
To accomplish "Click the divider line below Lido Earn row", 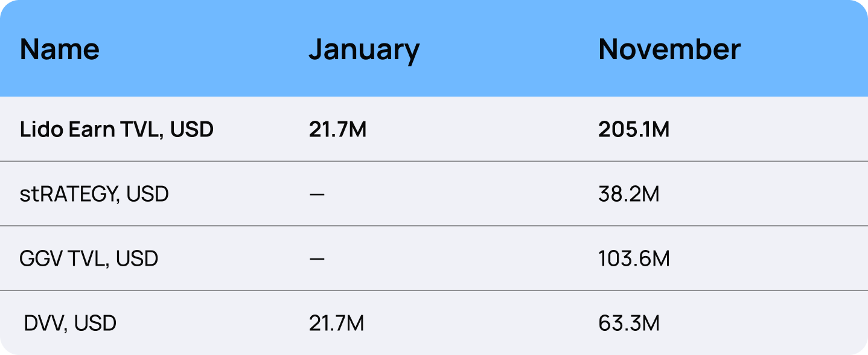I will (x=434, y=161).
